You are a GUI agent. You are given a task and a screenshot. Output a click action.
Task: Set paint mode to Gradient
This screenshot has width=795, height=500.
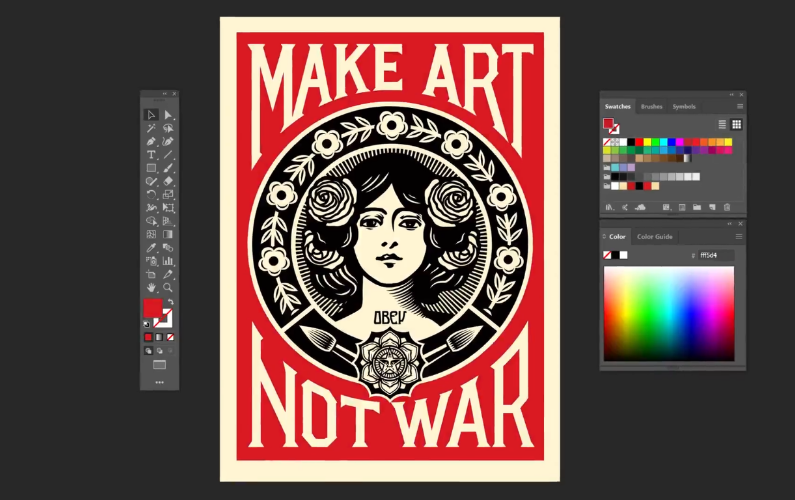[x=159, y=337]
